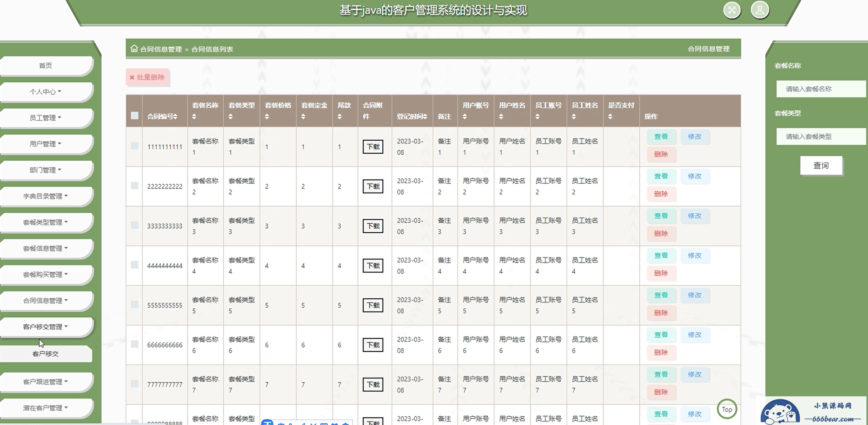Expand the 部门管理 sidebar menu
Image resolution: width=868 pixels, height=425 pixels.
coord(46,170)
